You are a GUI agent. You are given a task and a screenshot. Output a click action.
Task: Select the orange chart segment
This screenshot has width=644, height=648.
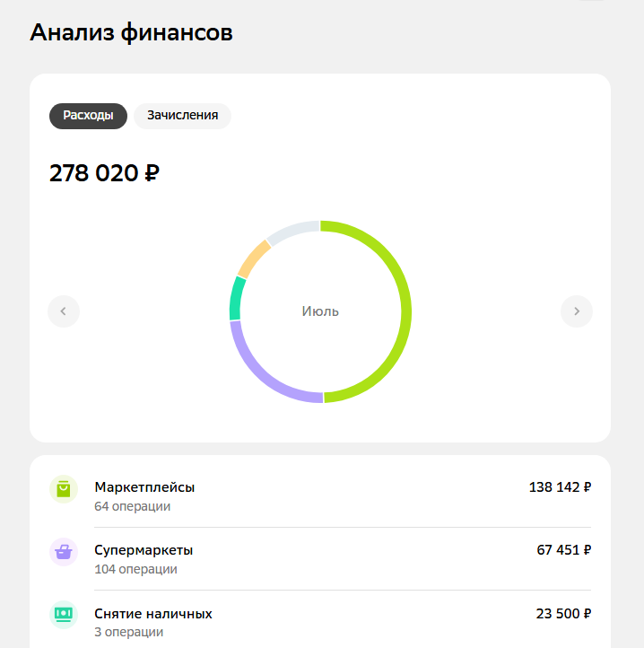click(253, 259)
